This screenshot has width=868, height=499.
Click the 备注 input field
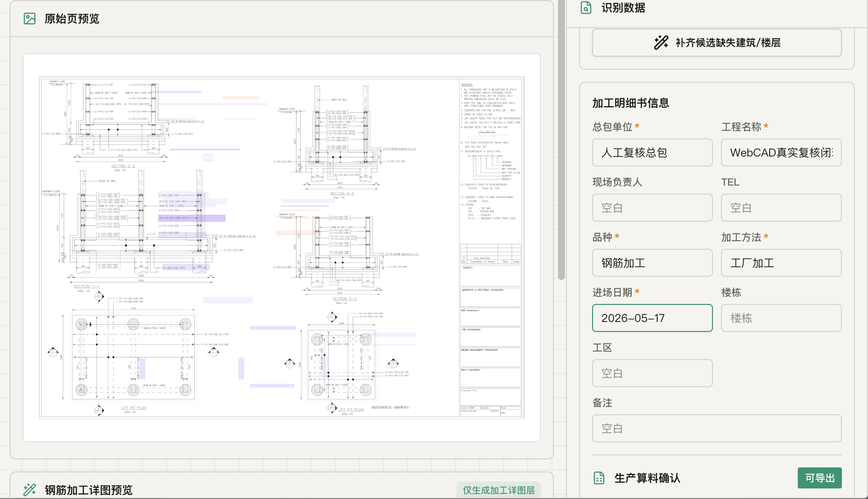(x=717, y=428)
